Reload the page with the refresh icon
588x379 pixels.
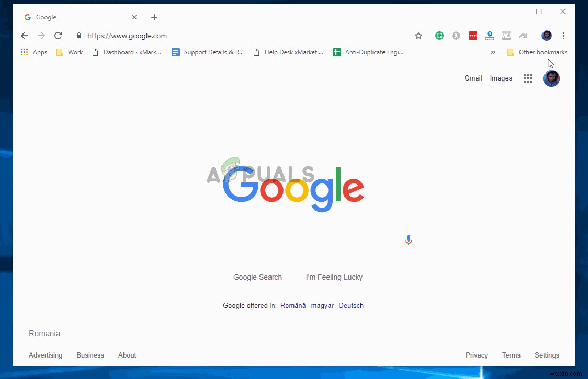[x=58, y=36]
